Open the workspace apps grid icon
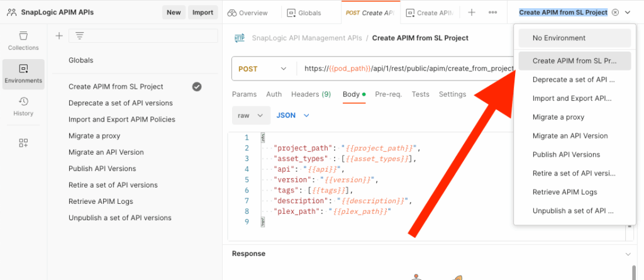Screen dimensions: 644x280 click(23, 143)
